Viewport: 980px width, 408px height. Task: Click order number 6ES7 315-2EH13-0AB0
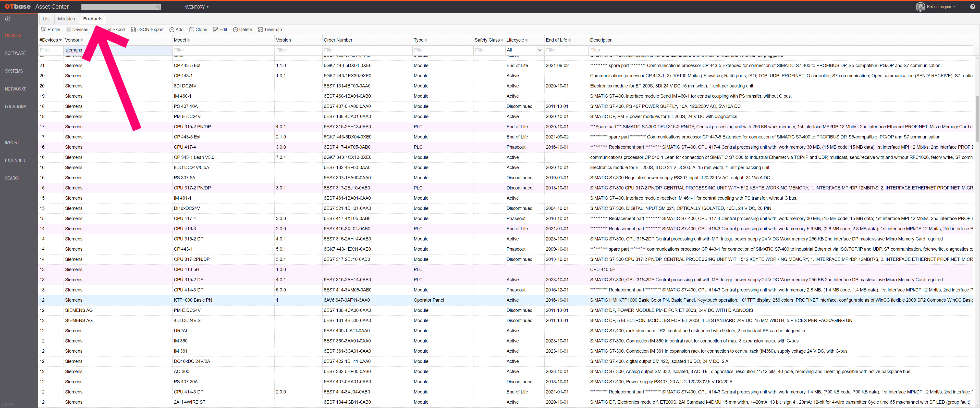pyautogui.click(x=347, y=127)
